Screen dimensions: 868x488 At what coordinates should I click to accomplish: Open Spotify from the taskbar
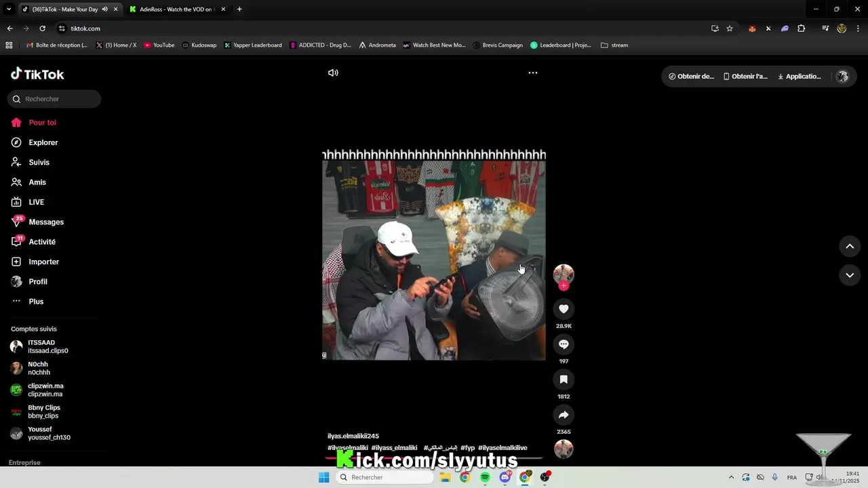click(x=485, y=477)
